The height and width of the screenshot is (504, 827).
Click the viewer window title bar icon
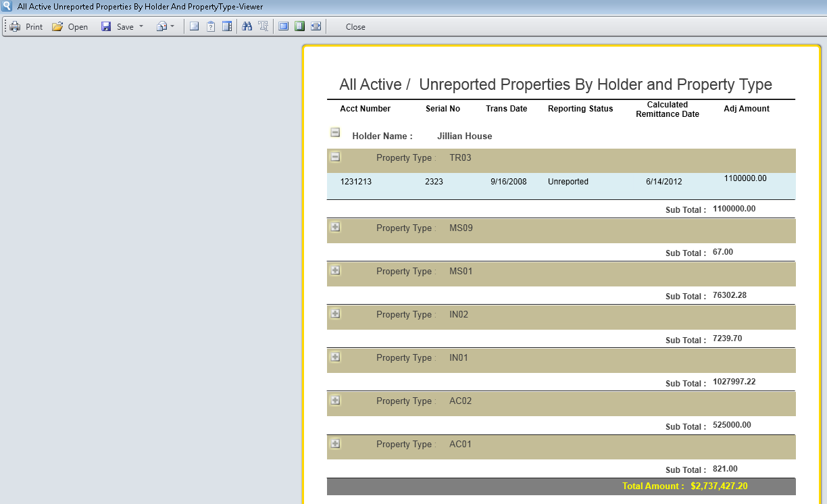[x=7, y=7]
